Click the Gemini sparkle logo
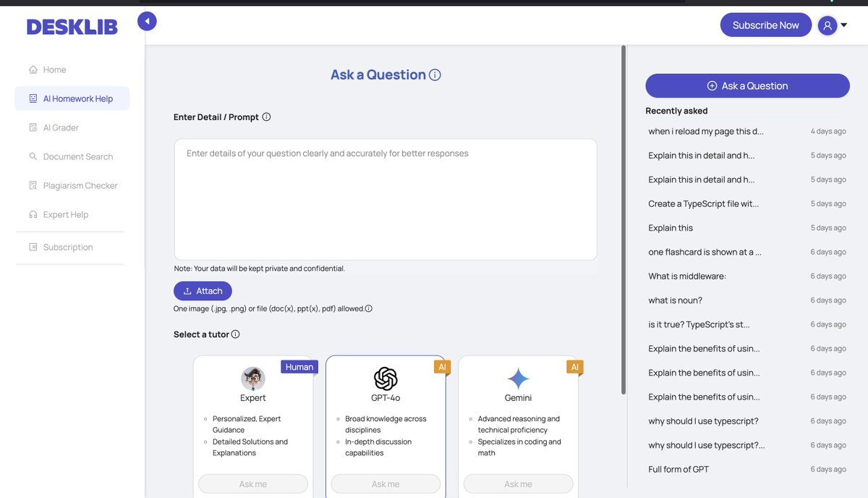Image resolution: width=868 pixels, height=498 pixels. [x=518, y=379]
